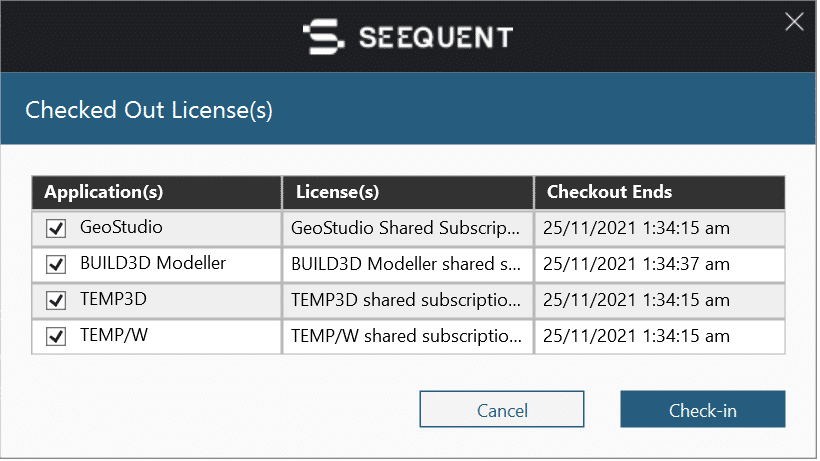Click the Seequent S logo icon

[x=324, y=37]
